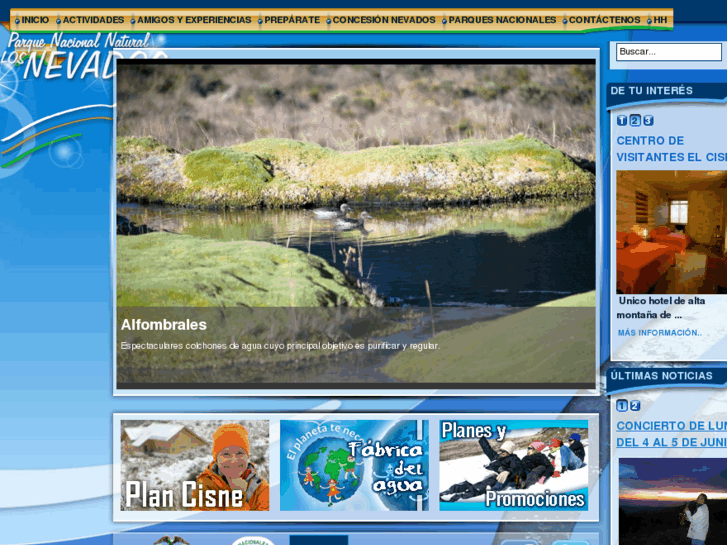Click the DE TU INTERÉS header
The width and height of the screenshot is (727, 545).
pyautogui.click(x=651, y=90)
